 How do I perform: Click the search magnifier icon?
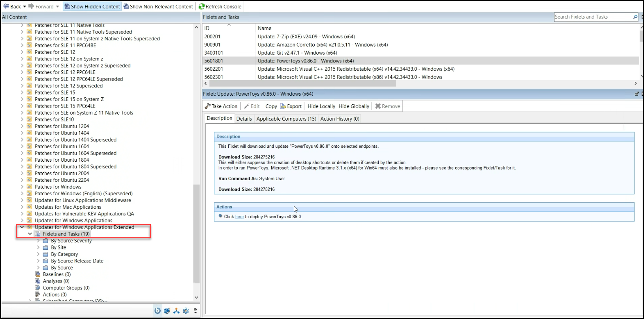[x=635, y=17]
